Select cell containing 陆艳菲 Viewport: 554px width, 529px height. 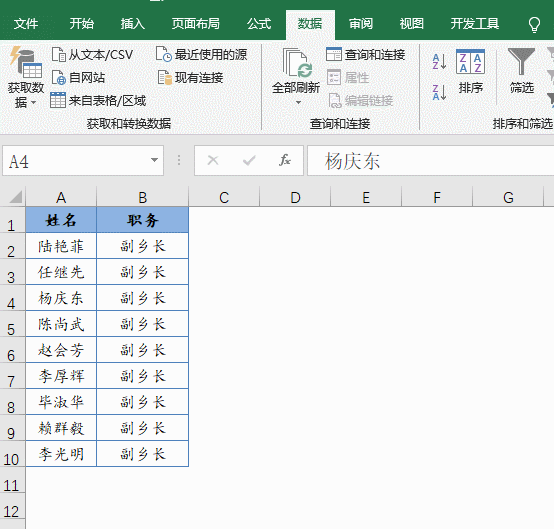[x=61, y=246]
